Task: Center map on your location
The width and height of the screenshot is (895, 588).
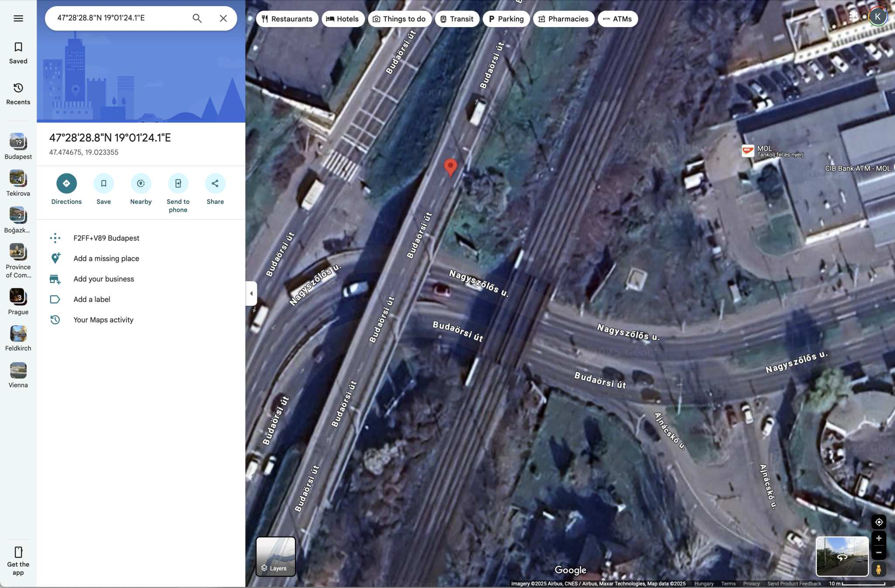Action: click(879, 522)
